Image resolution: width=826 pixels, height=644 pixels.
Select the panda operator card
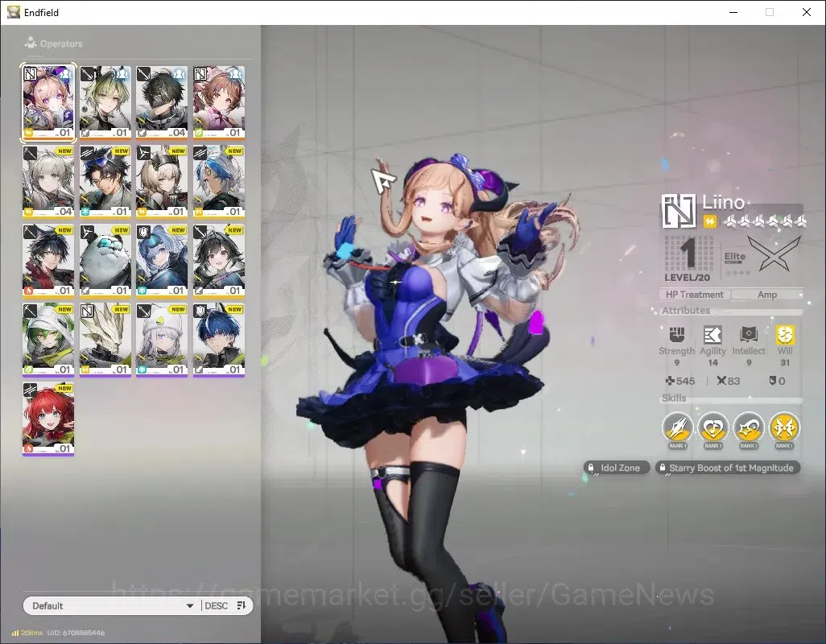(x=105, y=261)
